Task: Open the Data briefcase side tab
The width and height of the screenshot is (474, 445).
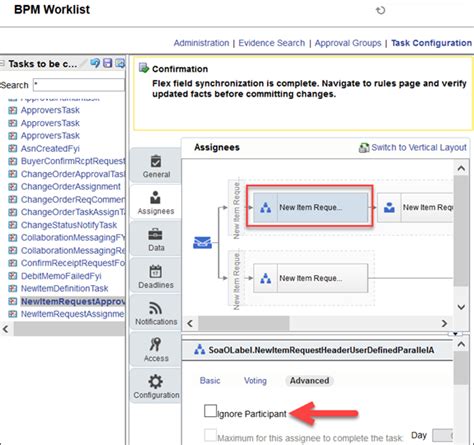Action: coord(156,240)
